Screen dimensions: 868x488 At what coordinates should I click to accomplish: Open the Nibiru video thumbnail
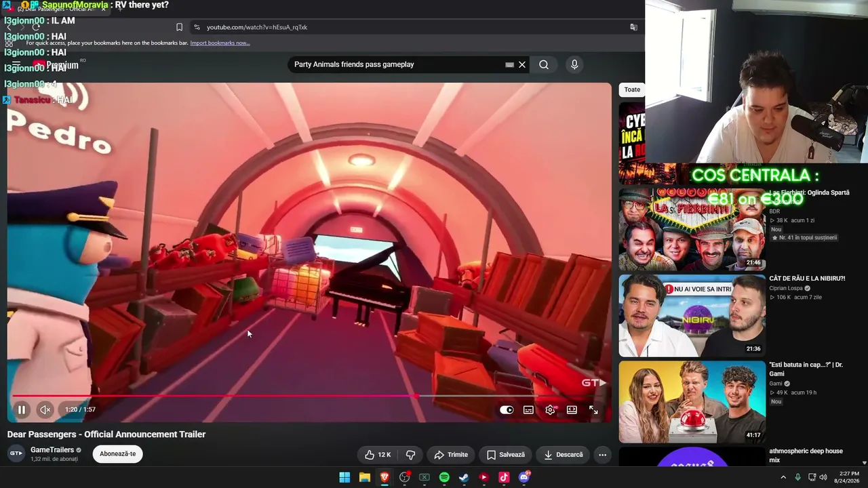click(x=692, y=315)
